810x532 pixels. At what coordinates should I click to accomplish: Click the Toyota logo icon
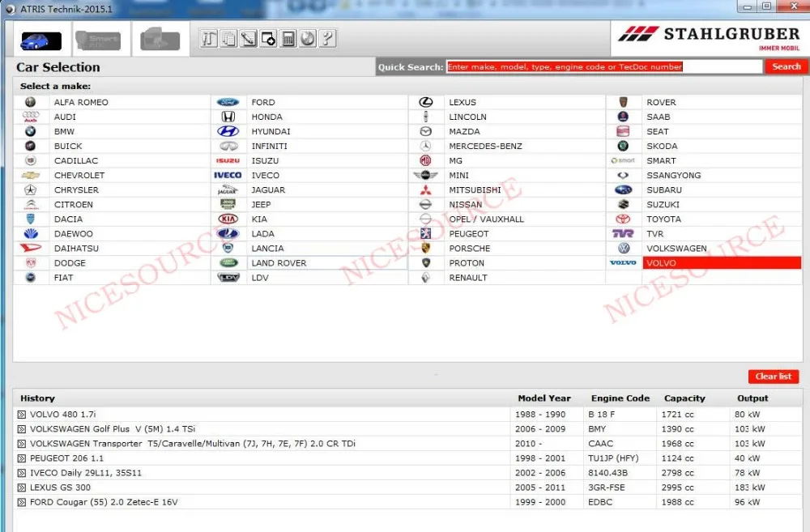(x=623, y=219)
